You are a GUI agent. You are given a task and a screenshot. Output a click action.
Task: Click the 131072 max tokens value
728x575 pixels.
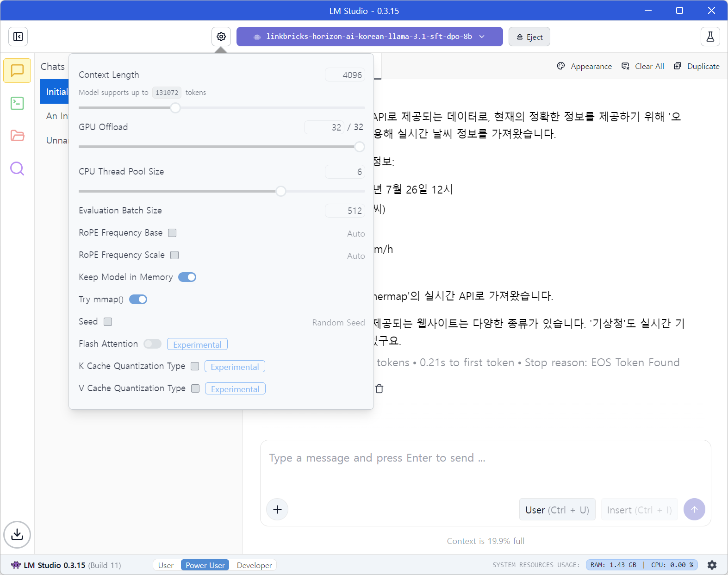[x=167, y=93]
